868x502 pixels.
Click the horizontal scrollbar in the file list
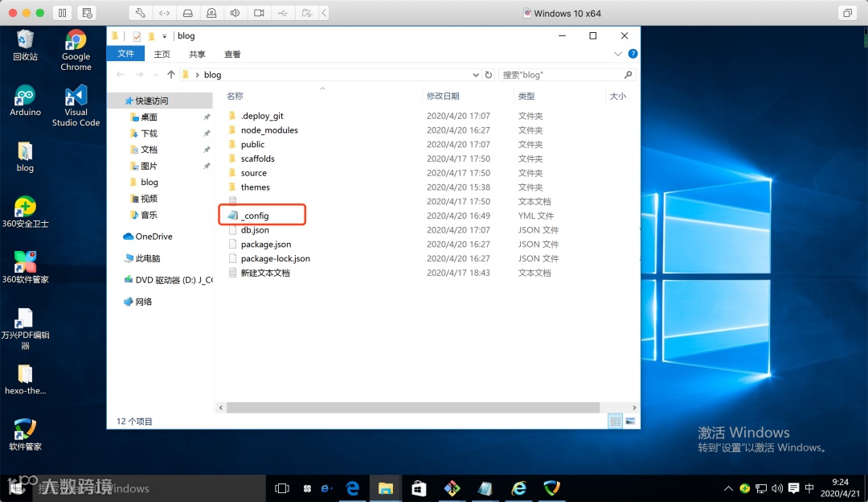coord(413,407)
